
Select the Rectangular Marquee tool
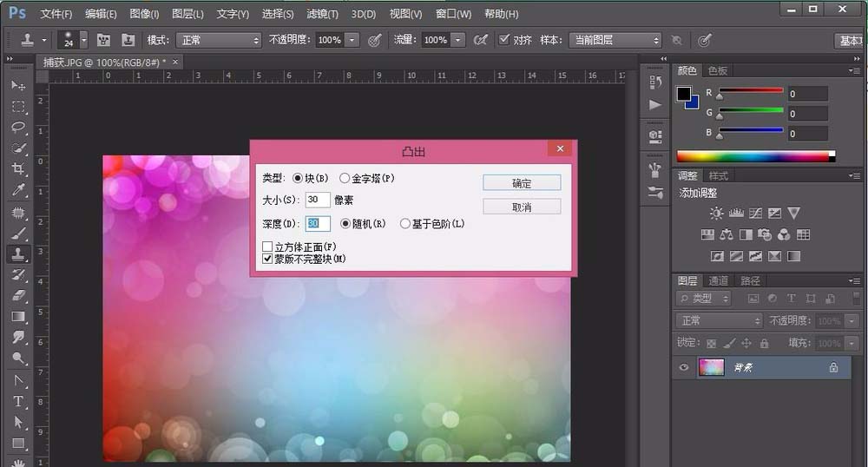(x=17, y=106)
